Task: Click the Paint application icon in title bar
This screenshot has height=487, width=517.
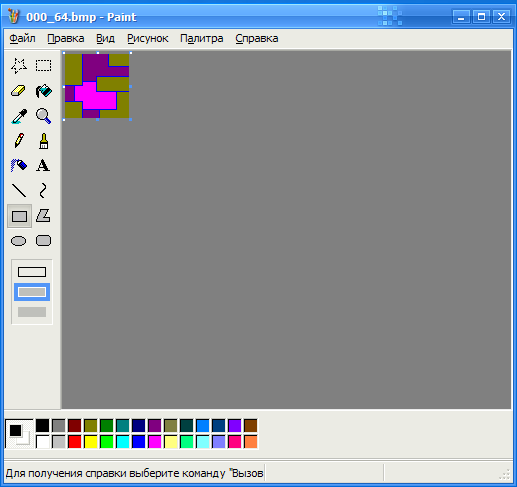Action: 14,16
